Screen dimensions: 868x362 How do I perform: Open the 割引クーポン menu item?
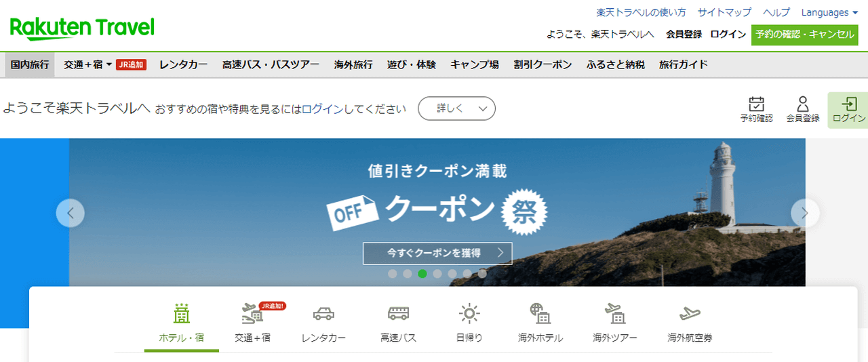pos(542,65)
